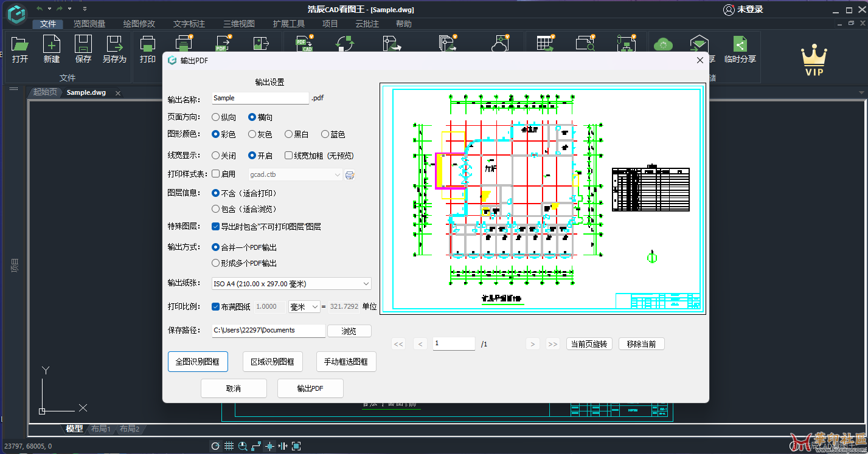The image size is (868, 454).
Task: Open the 文字标注 ribbon tab
Action: (189, 24)
